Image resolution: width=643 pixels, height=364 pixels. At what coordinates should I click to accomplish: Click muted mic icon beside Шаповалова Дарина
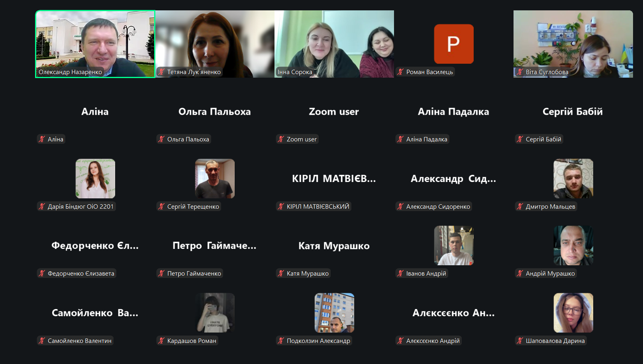point(520,341)
